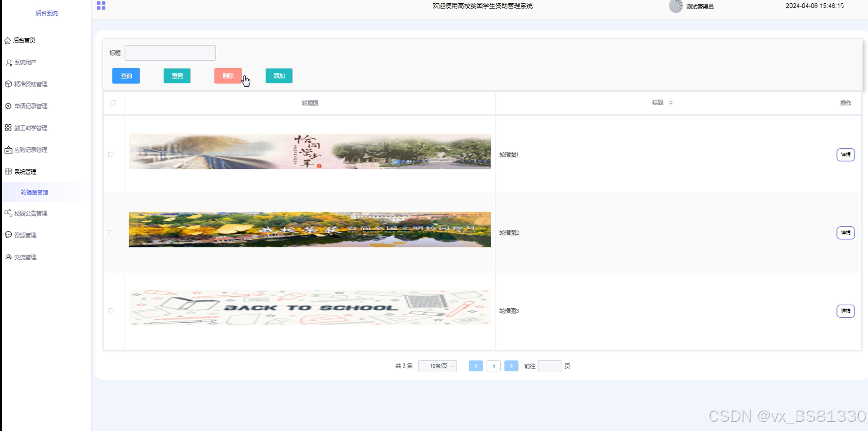This screenshot has height=431, width=868.
Task: Focus the 前往 page jump input
Action: (550, 366)
